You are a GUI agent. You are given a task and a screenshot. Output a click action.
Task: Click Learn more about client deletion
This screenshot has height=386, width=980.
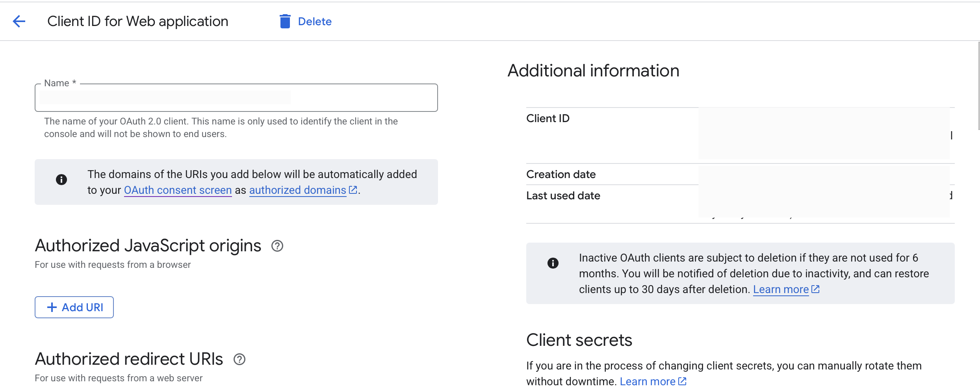[780, 289]
